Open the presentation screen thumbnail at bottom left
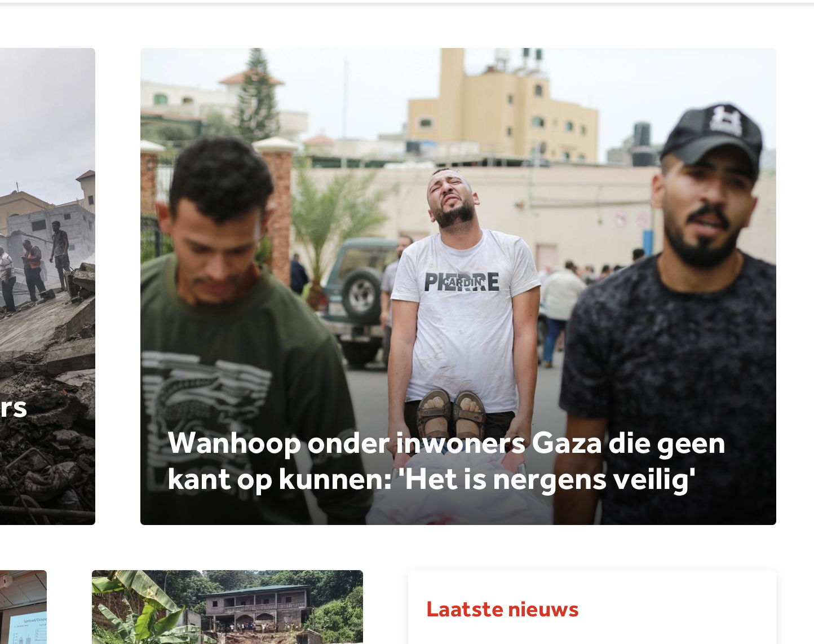The height and width of the screenshot is (644, 814). pyautogui.click(x=23, y=607)
